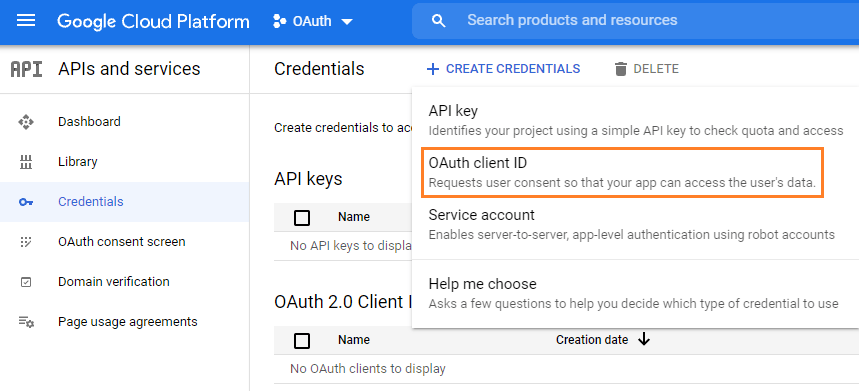Click the Google Cloud Platform logo link
This screenshot has height=391, width=859.
tap(153, 21)
